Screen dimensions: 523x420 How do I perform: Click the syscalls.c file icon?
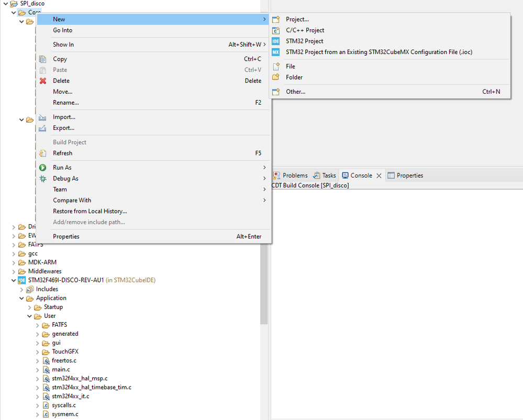[x=46, y=405]
